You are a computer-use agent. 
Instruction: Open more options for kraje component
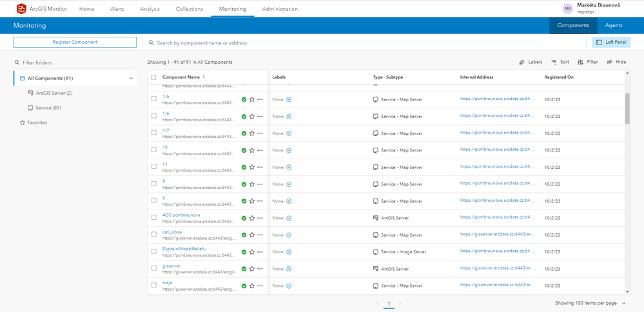tap(260, 286)
